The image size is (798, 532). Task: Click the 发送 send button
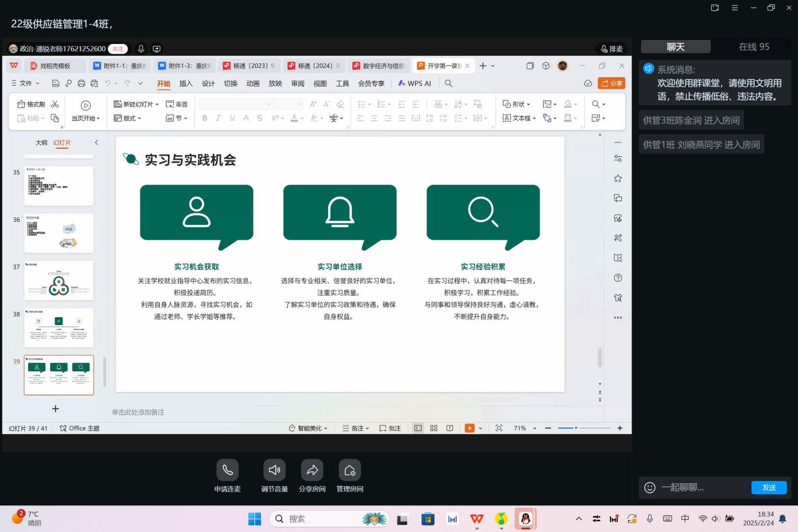(x=768, y=487)
